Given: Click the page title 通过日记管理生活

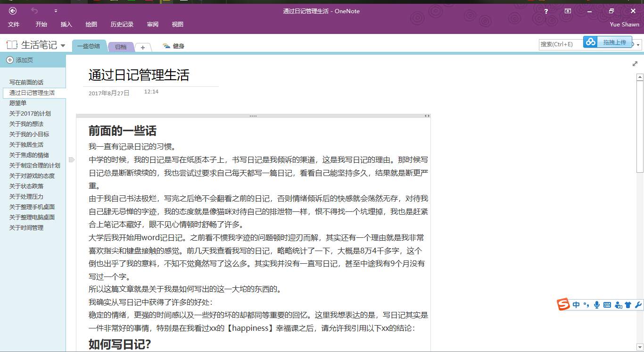Looking at the screenshot, I should pos(139,75).
